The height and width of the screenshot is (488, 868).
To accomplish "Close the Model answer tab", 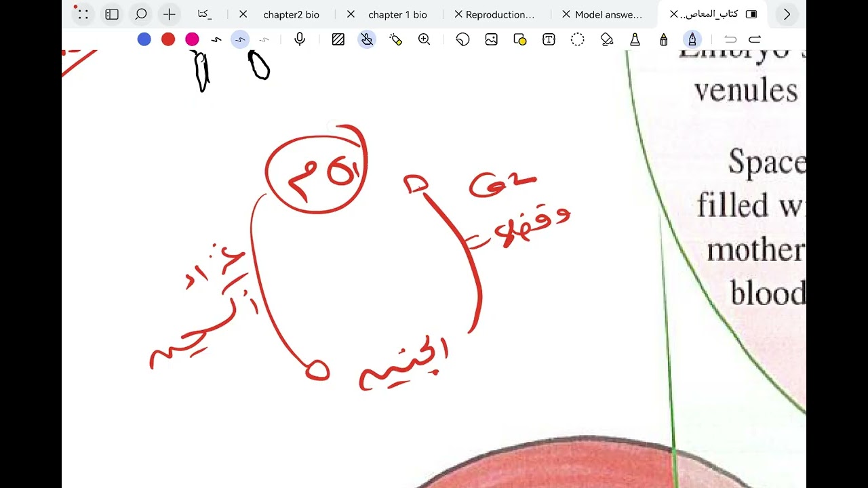I will [x=566, y=14].
